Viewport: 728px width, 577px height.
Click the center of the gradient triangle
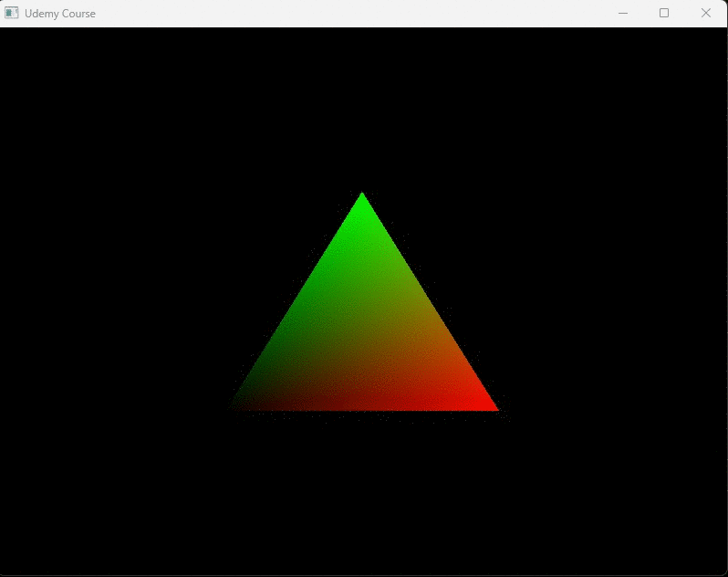pyautogui.click(x=363, y=338)
